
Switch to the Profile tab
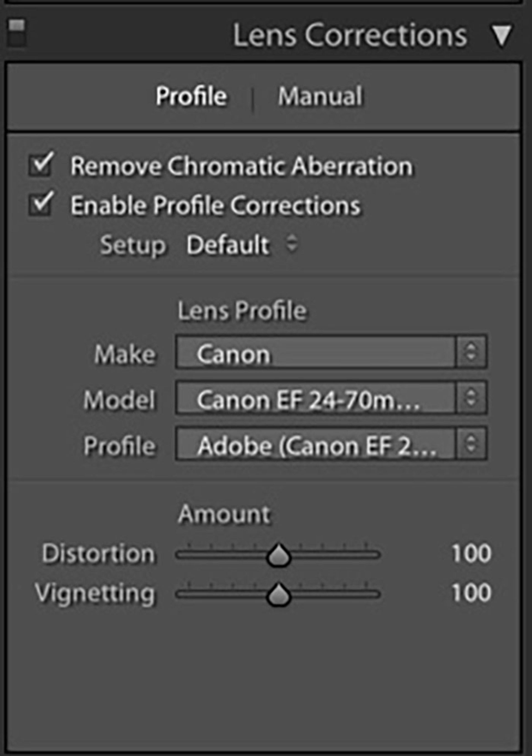pyautogui.click(x=191, y=96)
